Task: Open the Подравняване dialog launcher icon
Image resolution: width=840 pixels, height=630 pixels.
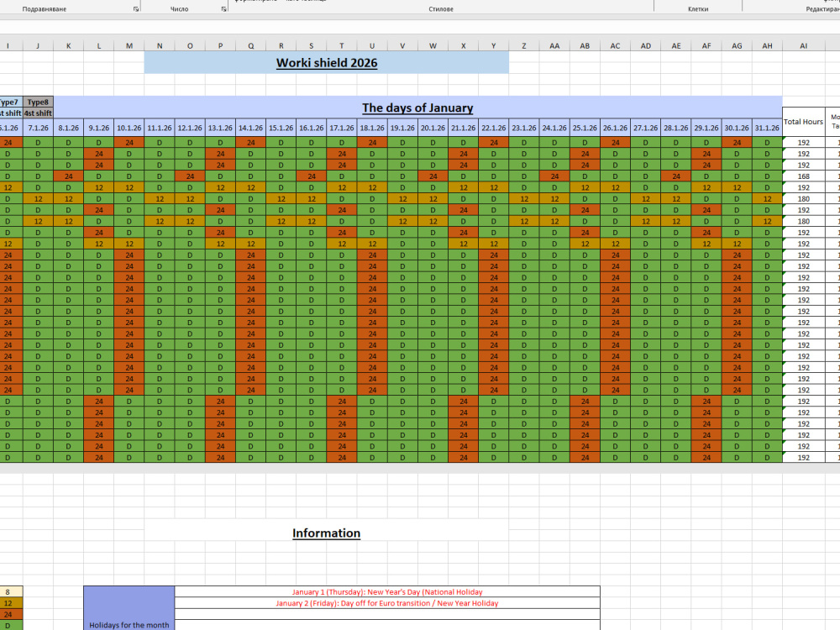Action: pos(135,9)
